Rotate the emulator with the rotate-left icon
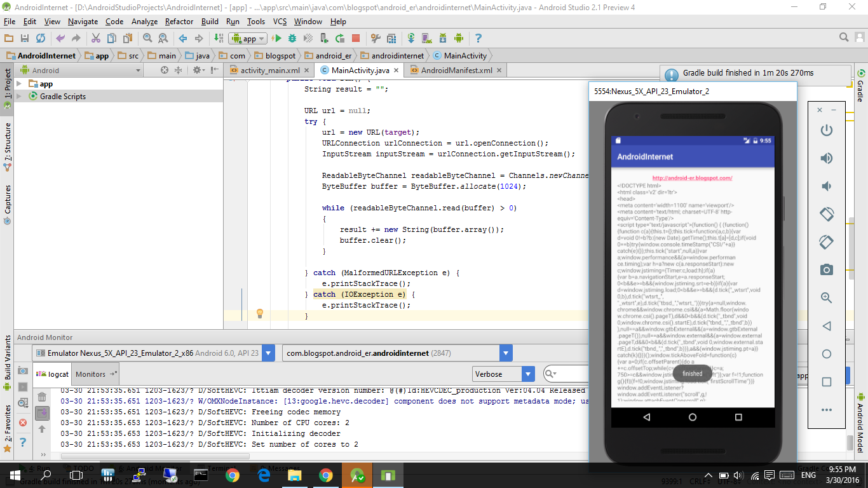Image resolution: width=868 pixels, height=488 pixels. tap(826, 214)
